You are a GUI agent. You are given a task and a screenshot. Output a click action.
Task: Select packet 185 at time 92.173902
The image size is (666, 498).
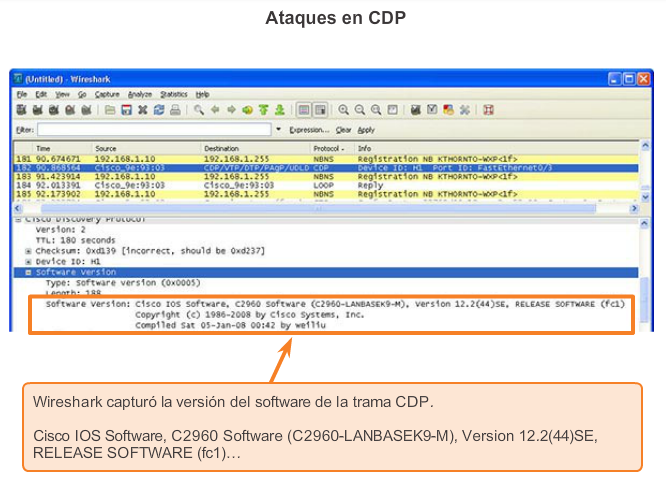coord(326,194)
